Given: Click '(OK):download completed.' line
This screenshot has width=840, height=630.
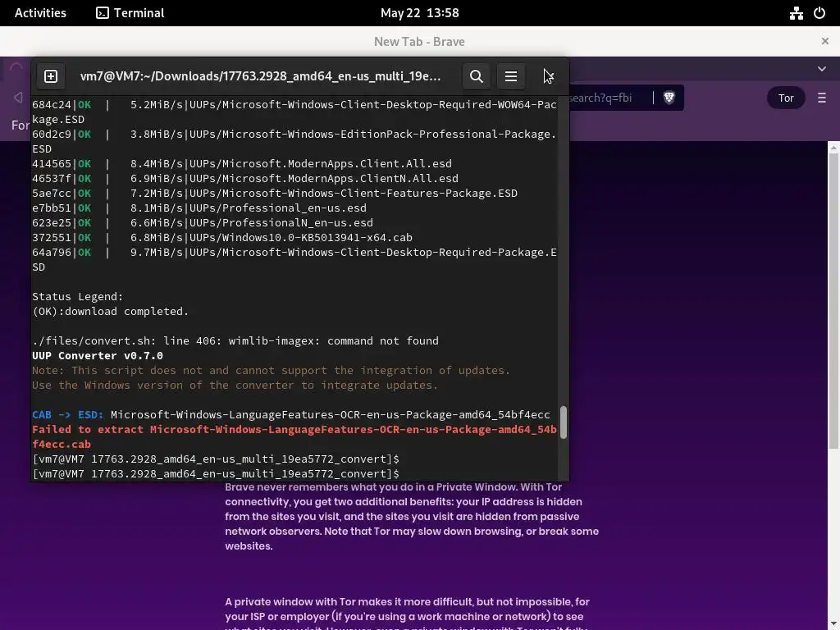Looking at the screenshot, I should point(111,311).
